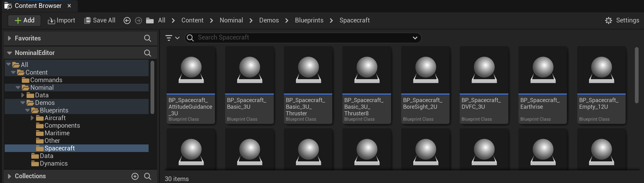The image size is (644, 183).
Task: Open the chevron menu after All breadcrumb
Action: point(173,21)
